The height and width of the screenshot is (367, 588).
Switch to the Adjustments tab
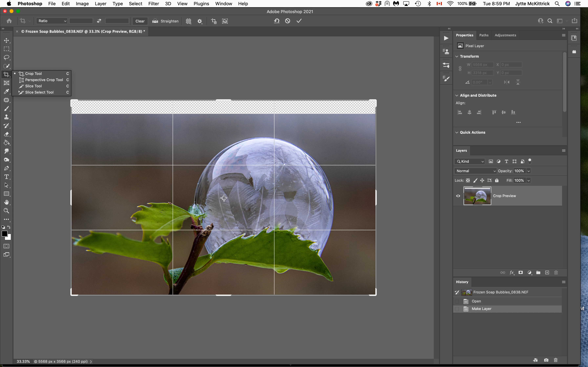tap(505, 35)
